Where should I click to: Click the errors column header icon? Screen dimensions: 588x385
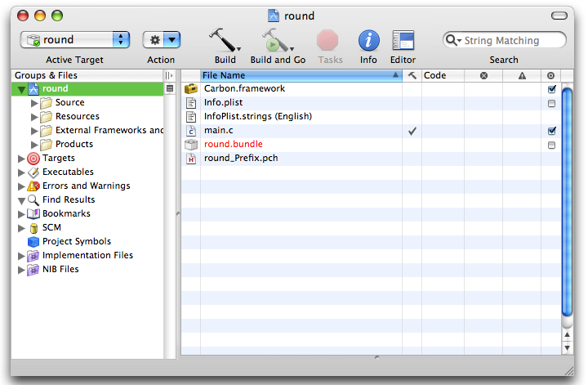483,75
